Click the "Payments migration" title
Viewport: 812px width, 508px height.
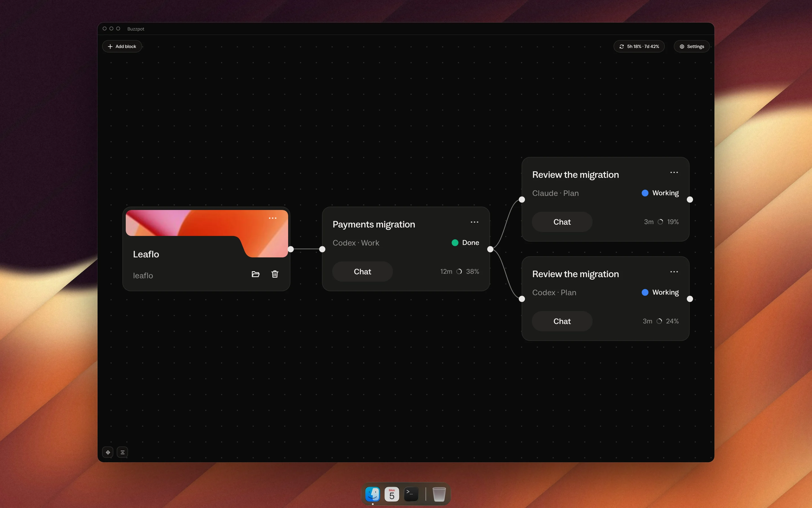[x=374, y=224]
